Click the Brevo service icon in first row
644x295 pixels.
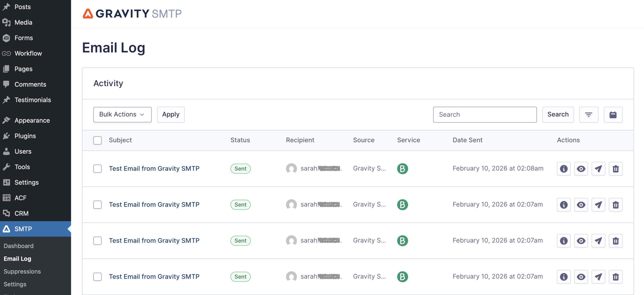click(x=402, y=169)
